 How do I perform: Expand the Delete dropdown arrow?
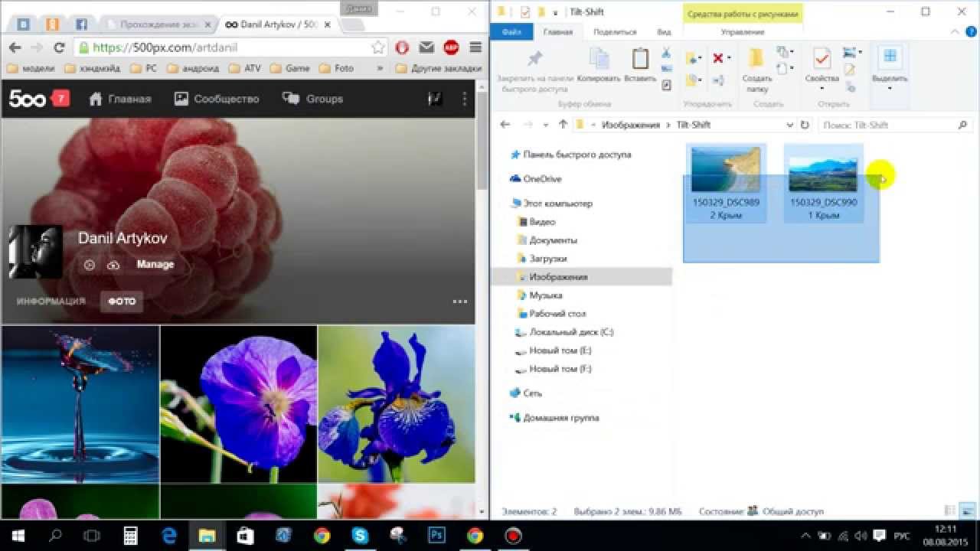click(729, 58)
